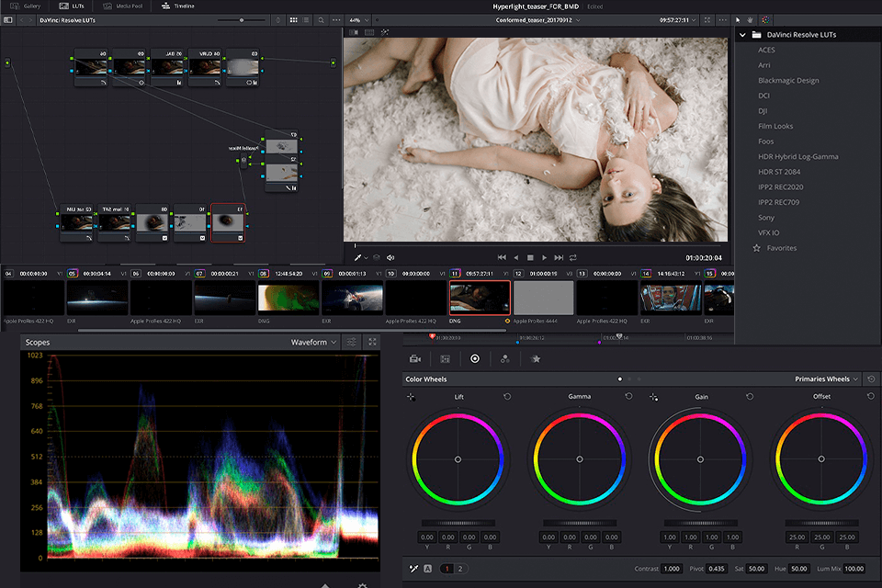This screenshot has height=588, width=882.
Task: Toggle the viewer audio speaker icon
Action: tap(390, 257)
